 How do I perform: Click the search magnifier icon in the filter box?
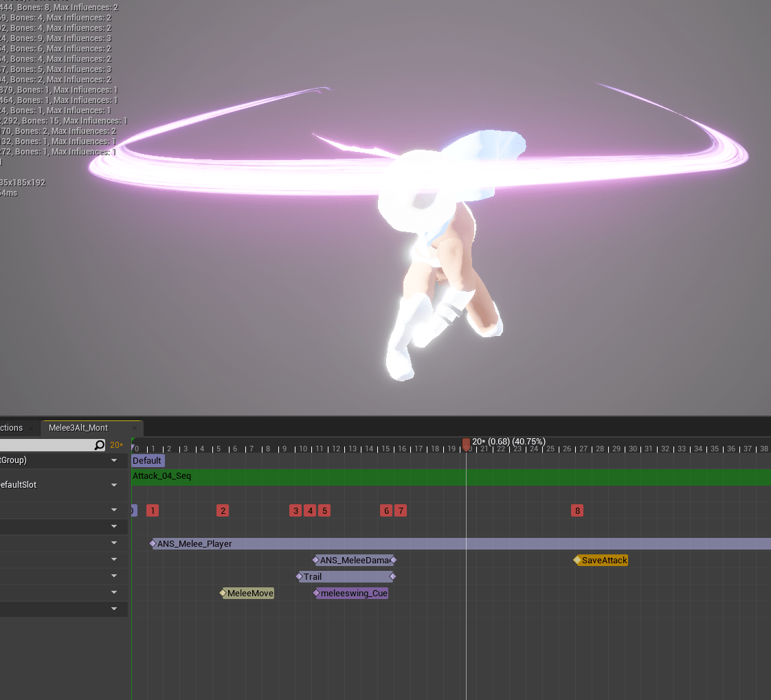[100, 445]
